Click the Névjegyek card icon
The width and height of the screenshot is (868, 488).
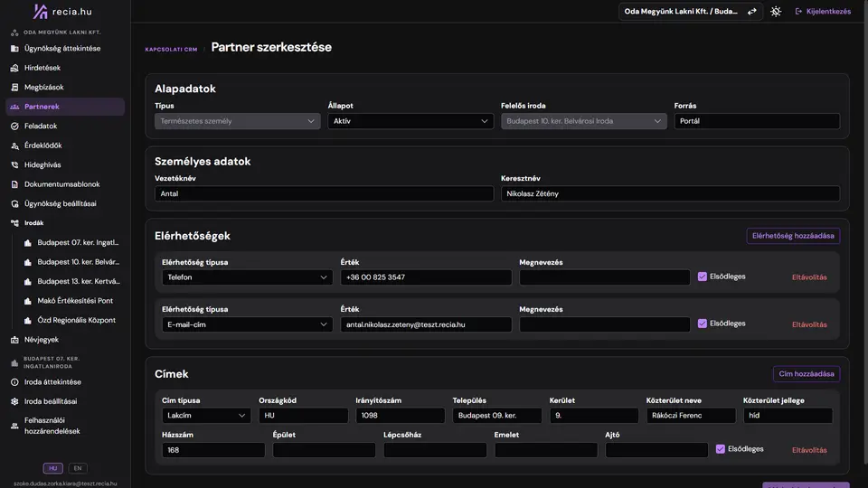14,340
